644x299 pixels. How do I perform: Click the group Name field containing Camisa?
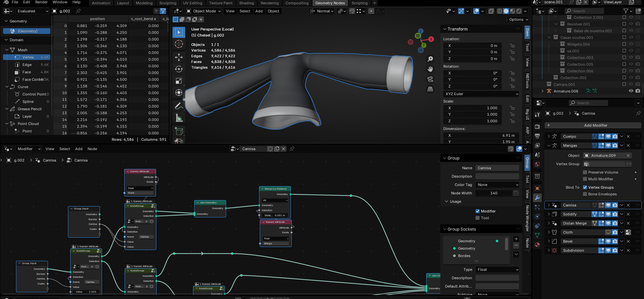(498, 168)
